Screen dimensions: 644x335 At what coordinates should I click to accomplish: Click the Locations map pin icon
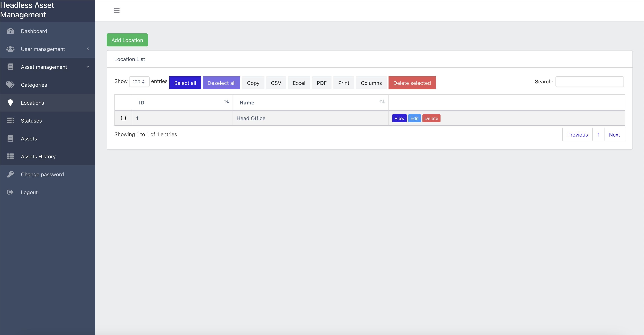[10, 103]
